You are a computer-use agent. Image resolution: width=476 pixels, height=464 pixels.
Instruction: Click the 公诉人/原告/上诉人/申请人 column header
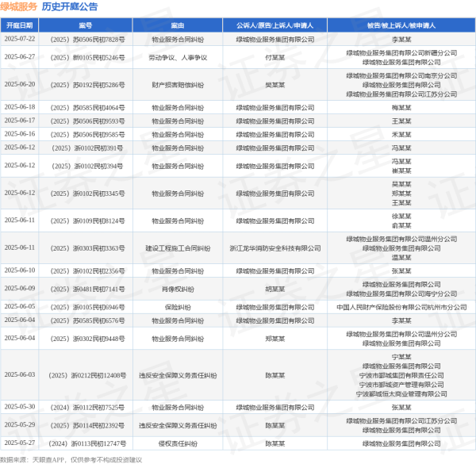[x=274, y=25]
